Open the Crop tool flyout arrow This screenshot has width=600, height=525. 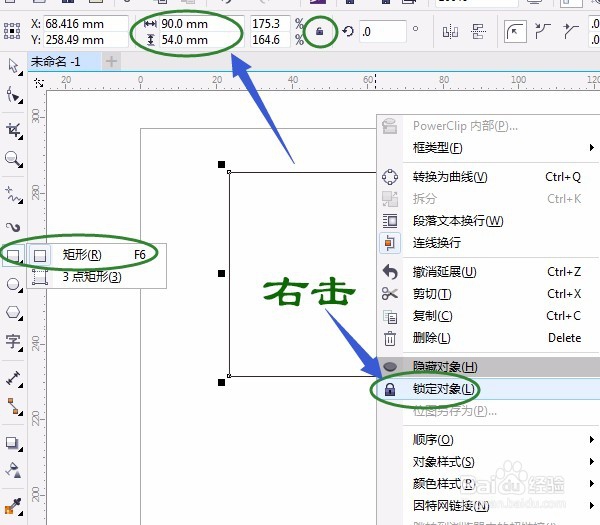click(20, 137)
